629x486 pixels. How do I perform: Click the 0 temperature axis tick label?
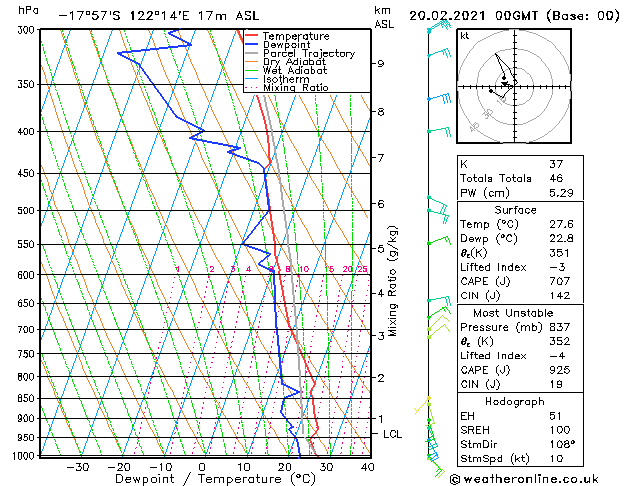point(202,467)
